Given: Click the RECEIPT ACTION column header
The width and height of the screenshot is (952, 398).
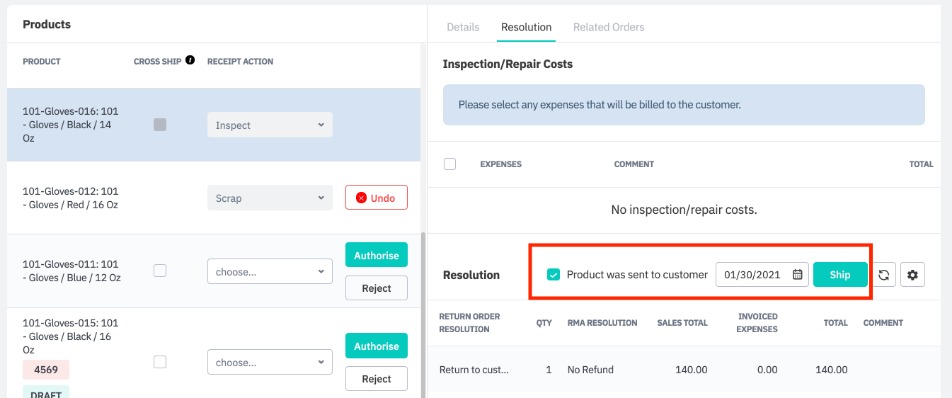Looking at the screenshot, I should tap(240, 61).
